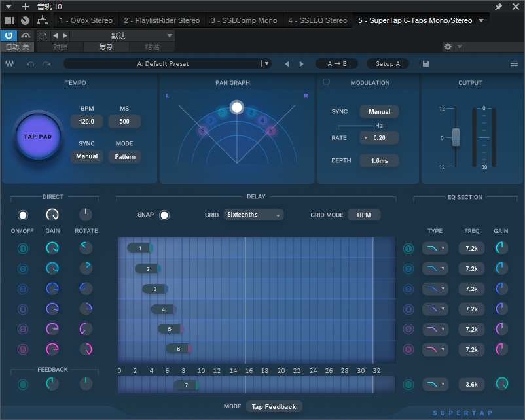
Task: Open the modulation Rate value dropdown
Action: tap(379, 138)
